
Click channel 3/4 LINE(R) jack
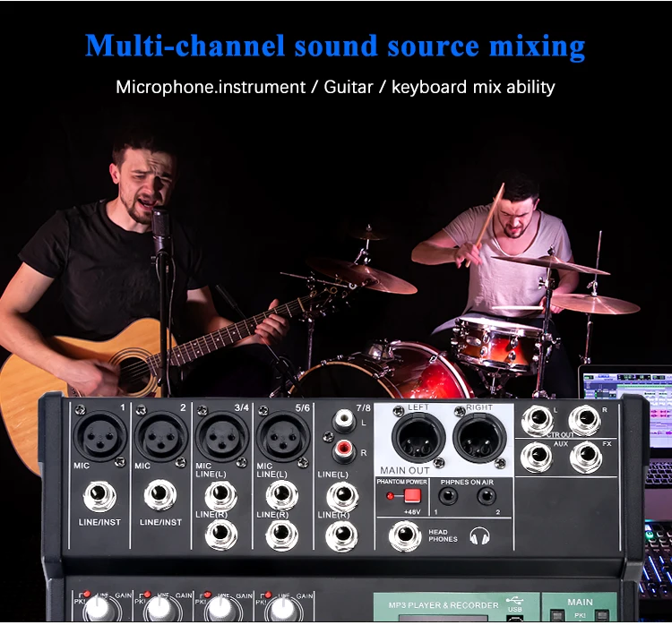221,535
